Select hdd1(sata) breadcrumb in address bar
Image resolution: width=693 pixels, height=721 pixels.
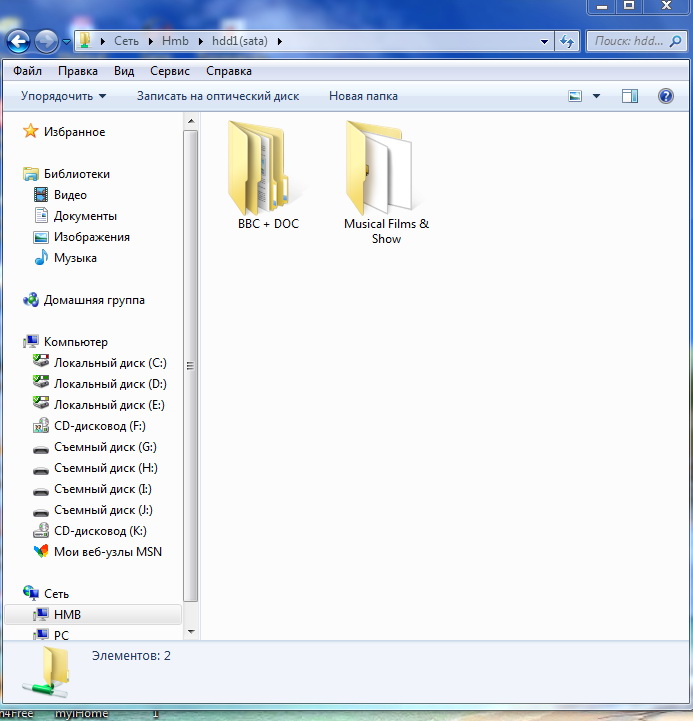tap(240, 41)
